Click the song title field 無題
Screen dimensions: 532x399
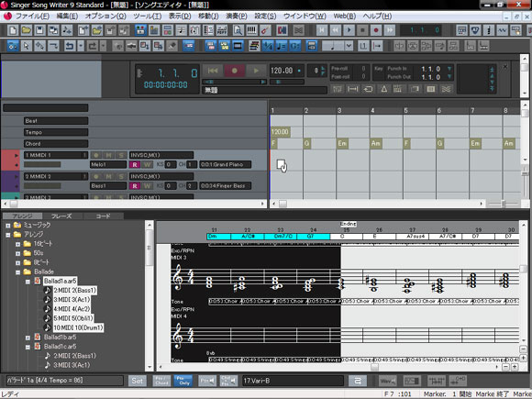(265, 90)
